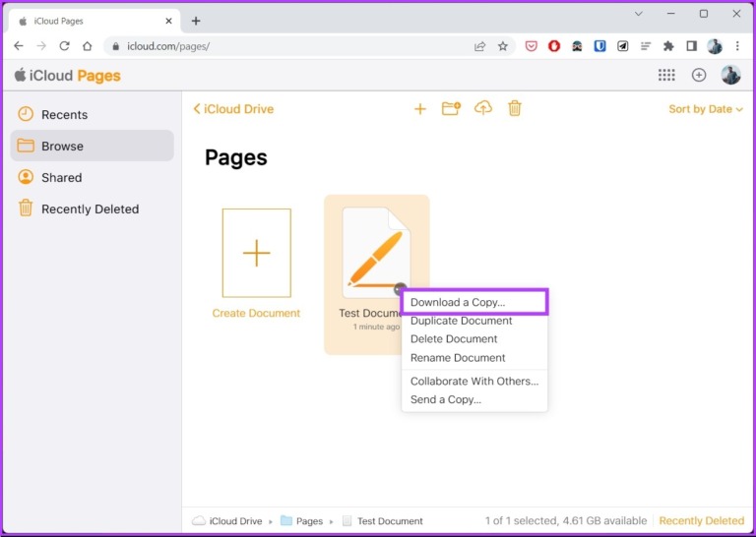
Task: Click the Create Document tile
Action: pyautogui.click(x=257, y=263)
